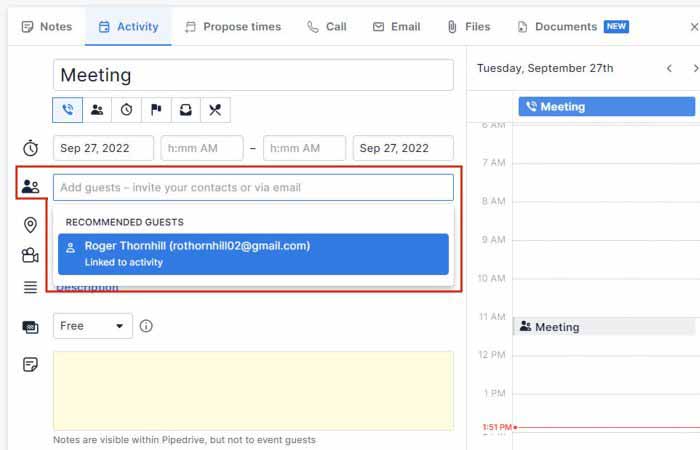700x450 pixels.
Task: Open the Propose times tab
Action: 231,27
